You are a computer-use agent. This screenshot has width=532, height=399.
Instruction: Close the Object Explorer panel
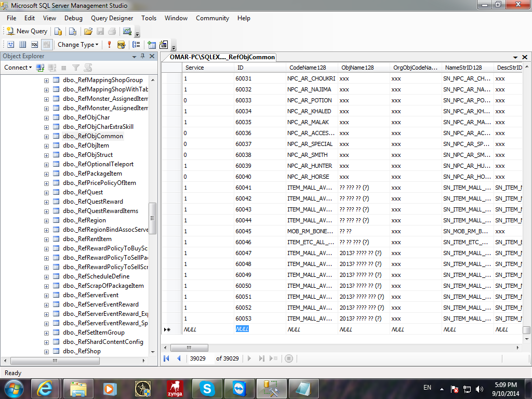coord(152,56)
